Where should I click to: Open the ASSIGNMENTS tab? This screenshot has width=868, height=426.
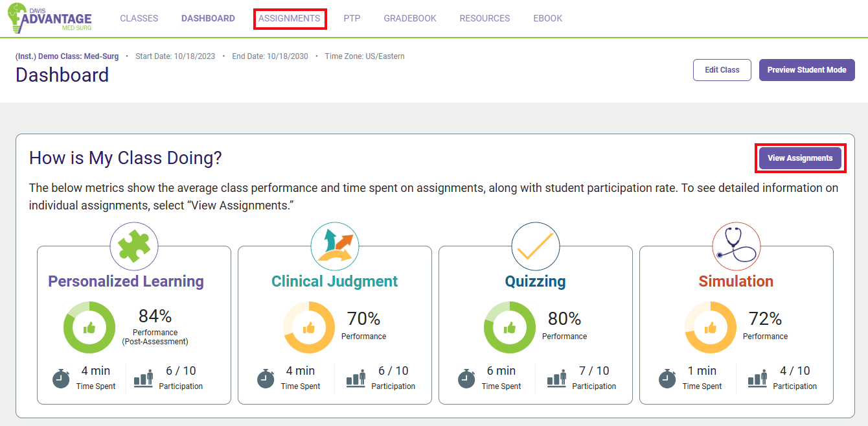[290, 18]
